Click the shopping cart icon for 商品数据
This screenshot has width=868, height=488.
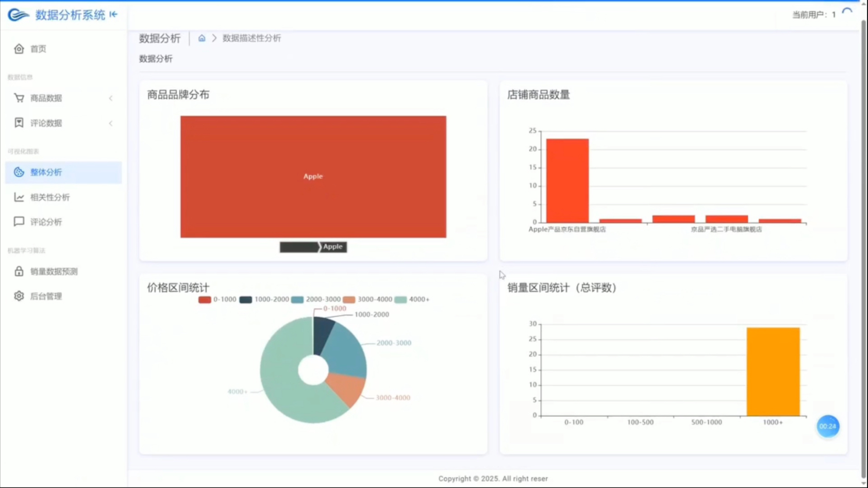19,98
